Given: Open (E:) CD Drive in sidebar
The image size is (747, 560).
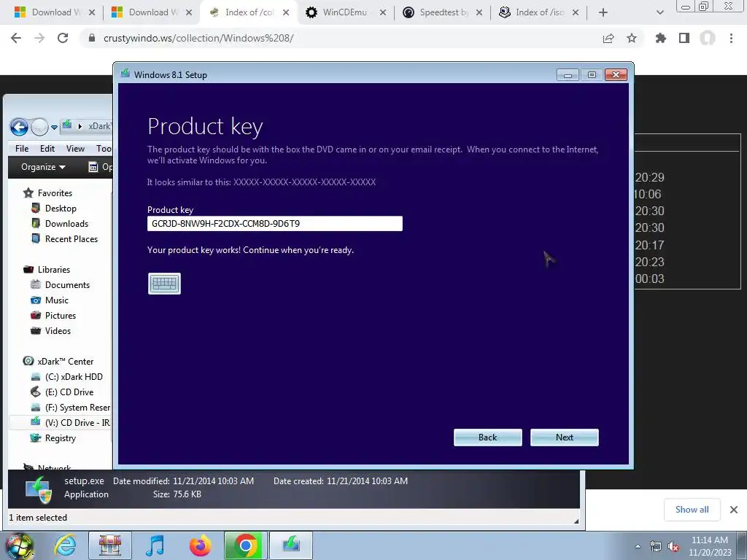Looking at the screenshot, I should [62, 392].
